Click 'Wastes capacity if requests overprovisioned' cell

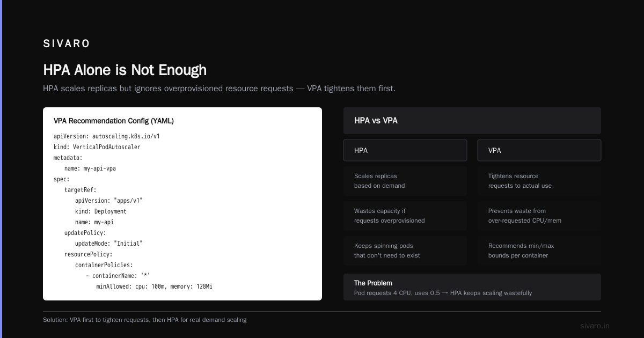[405, 216]
